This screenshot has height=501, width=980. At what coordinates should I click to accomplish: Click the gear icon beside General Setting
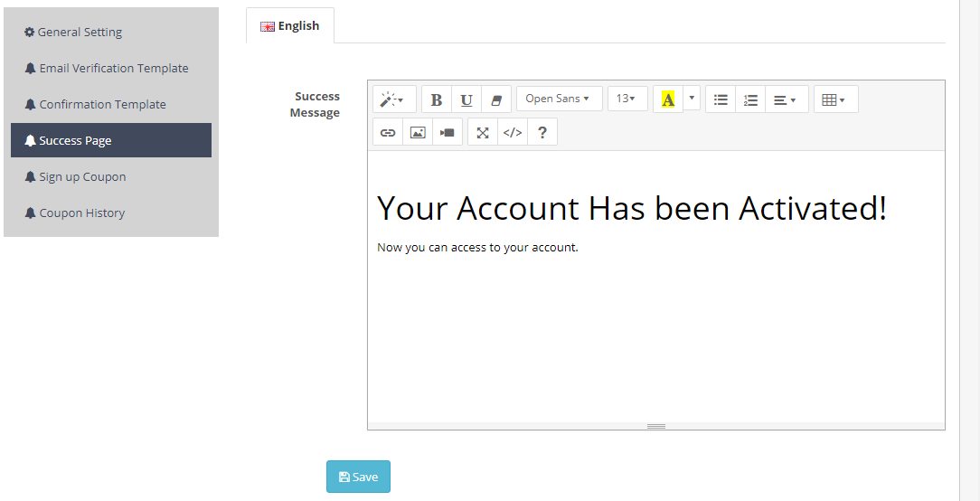click(29, 32)
